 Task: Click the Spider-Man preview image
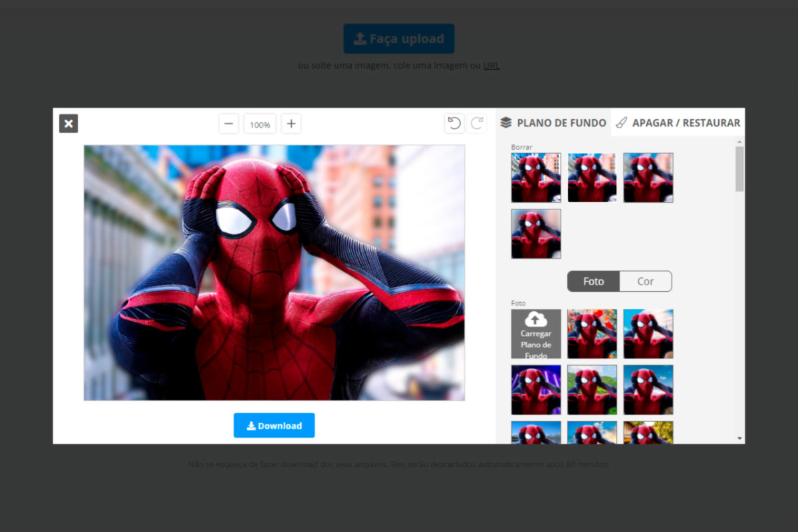click(x=274, y=273)
